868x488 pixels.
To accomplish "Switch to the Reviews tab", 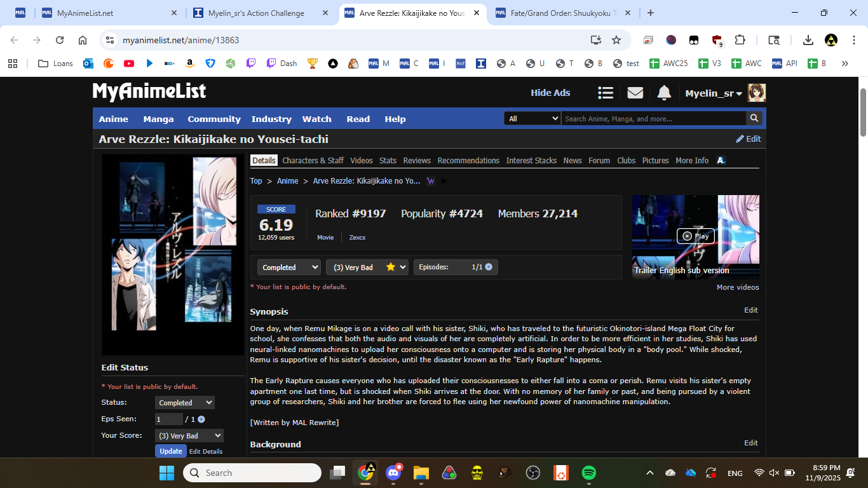I will pyautogui.click(x=417, y=160).
